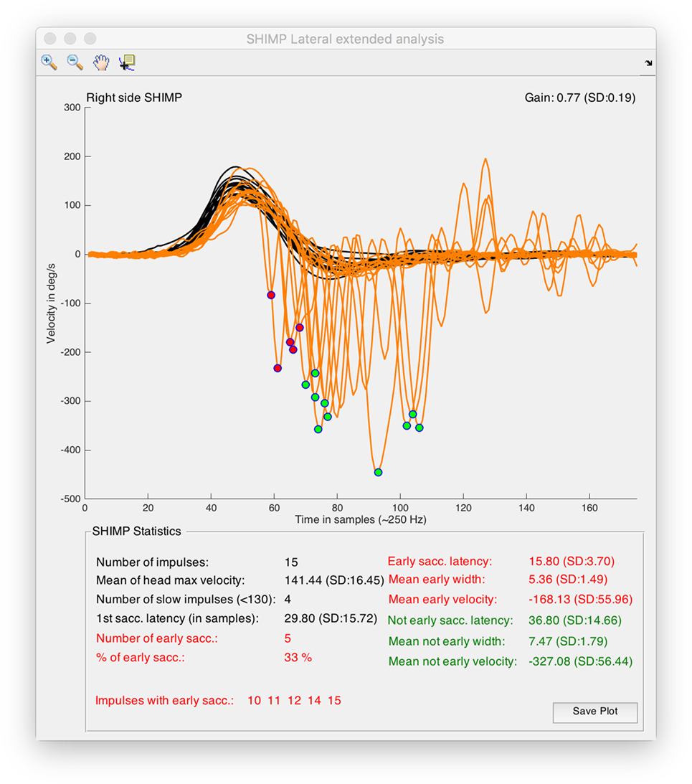Click impulse number '14' in early sacc. list

[x=315, y=701]
